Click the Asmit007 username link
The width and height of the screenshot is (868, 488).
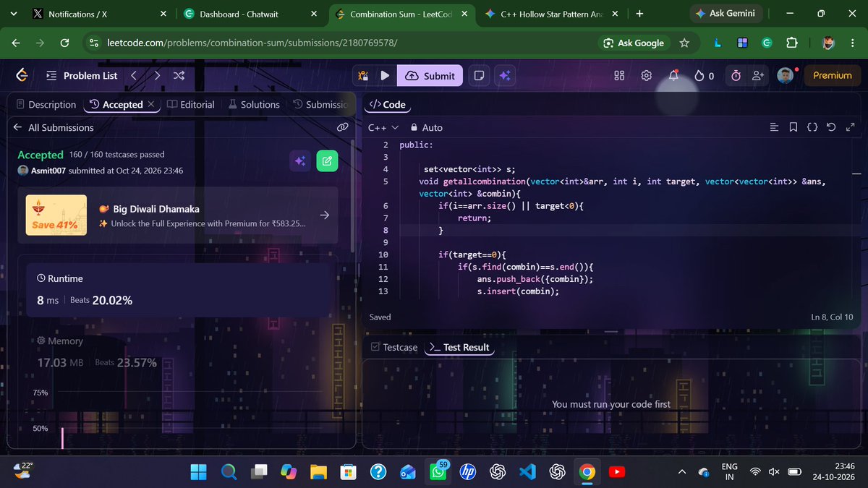48,171
